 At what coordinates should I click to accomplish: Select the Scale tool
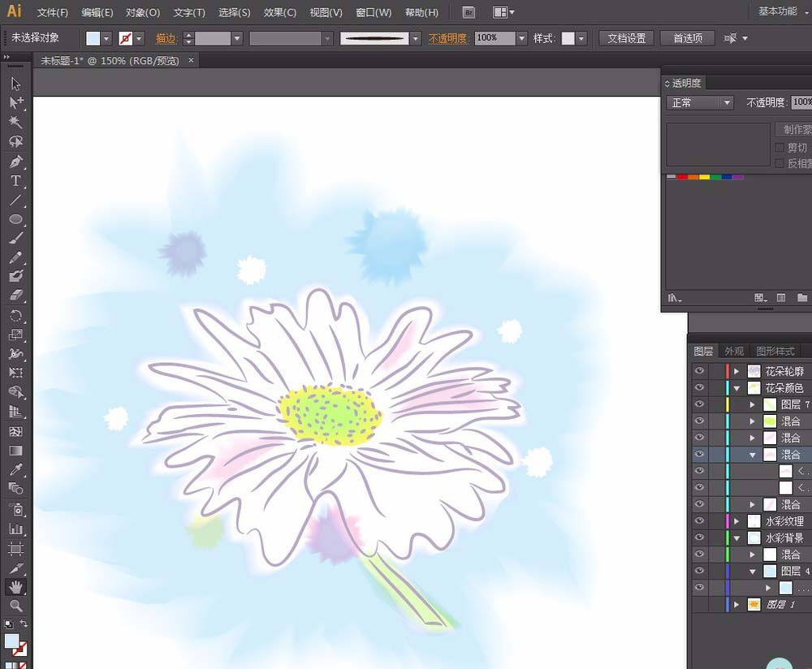tap(15, 334)
